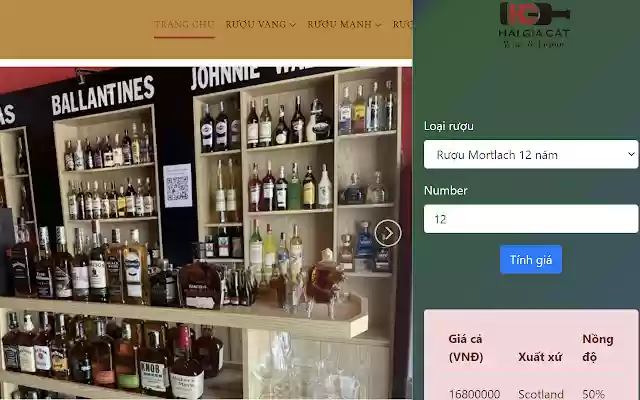Viewport: 640px width, 400px height.
Task: Select the origin value Scotland
Action: [541, 394]
